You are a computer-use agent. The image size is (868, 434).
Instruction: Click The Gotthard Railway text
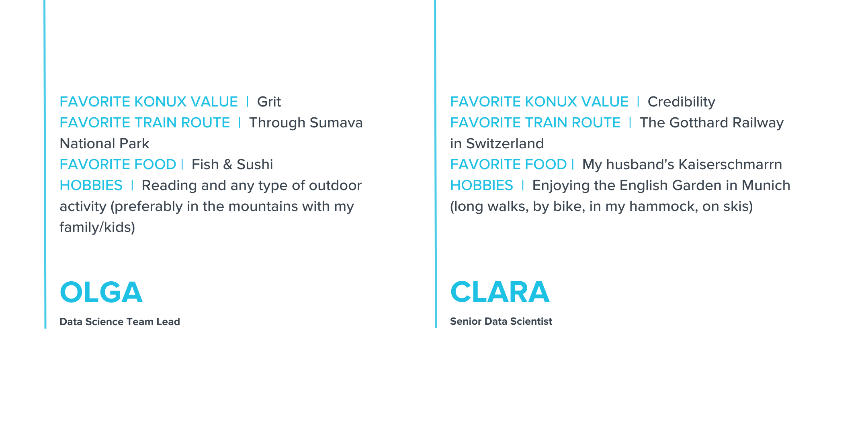[711, 123]
